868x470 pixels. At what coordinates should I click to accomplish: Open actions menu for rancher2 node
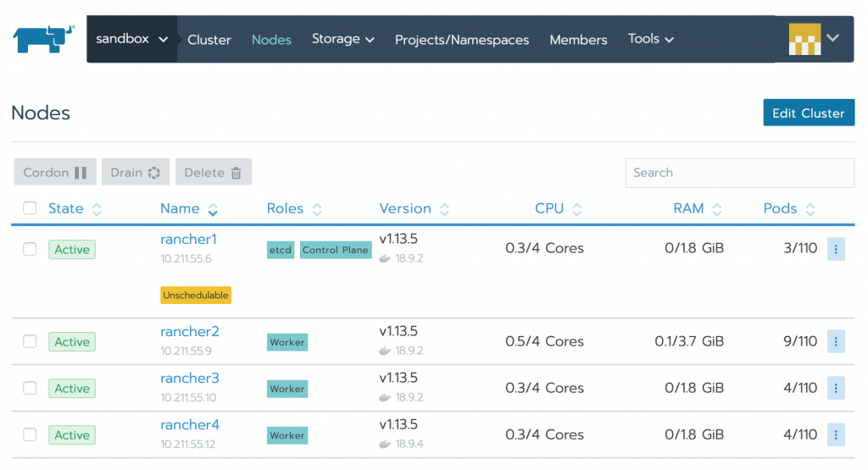pos(836,342)
